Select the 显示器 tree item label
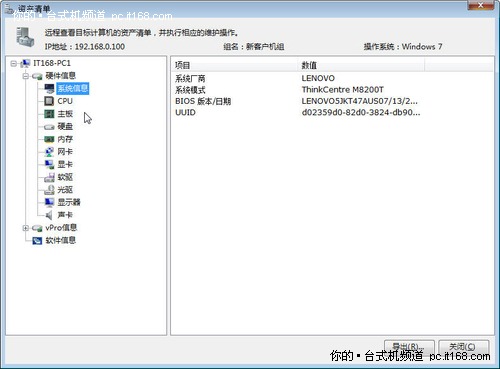This screenshot has height=369, width=500. (69, 202)
